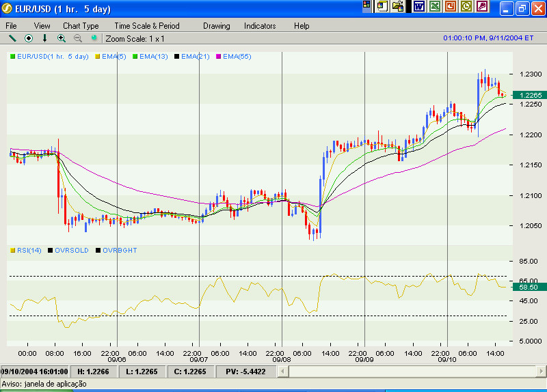
Task: Click the grayed zoom out magnifier
Action: (x=78, y=38)
